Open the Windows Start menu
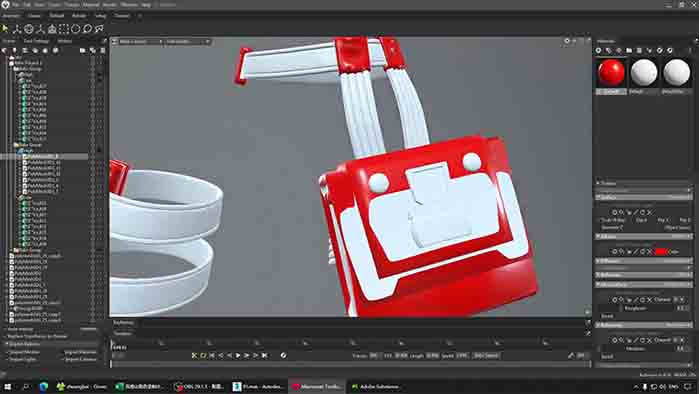This screenshot has height=394, width=699. (7, 386)
